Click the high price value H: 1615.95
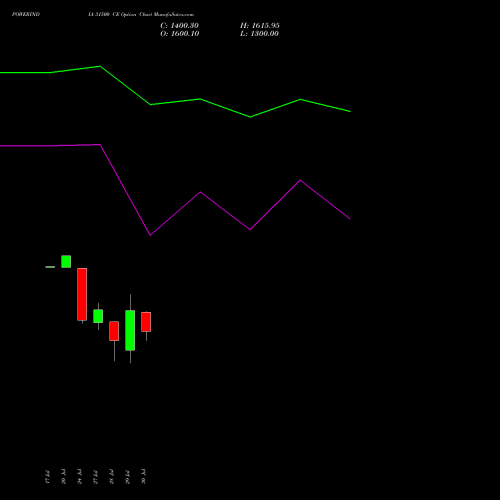The image size is (500, 500). (260, 26)
